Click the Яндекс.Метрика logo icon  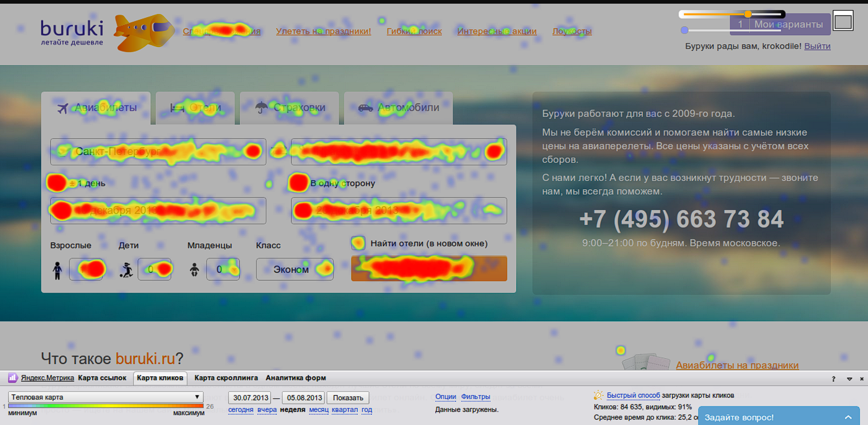pos(13,378)
